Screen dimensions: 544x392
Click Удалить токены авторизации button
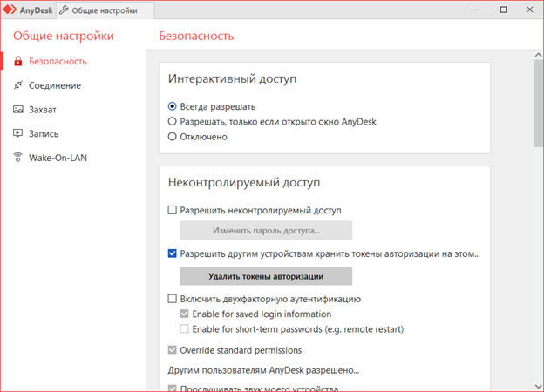(266, 276)
